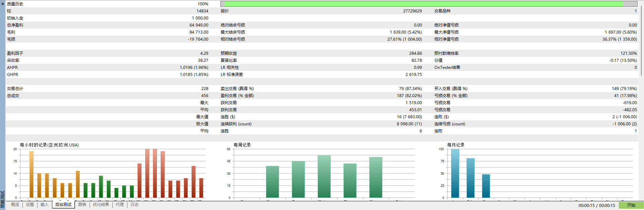Click the GHPR value 1.0185 (1.85%)

(x=194, y=75)
